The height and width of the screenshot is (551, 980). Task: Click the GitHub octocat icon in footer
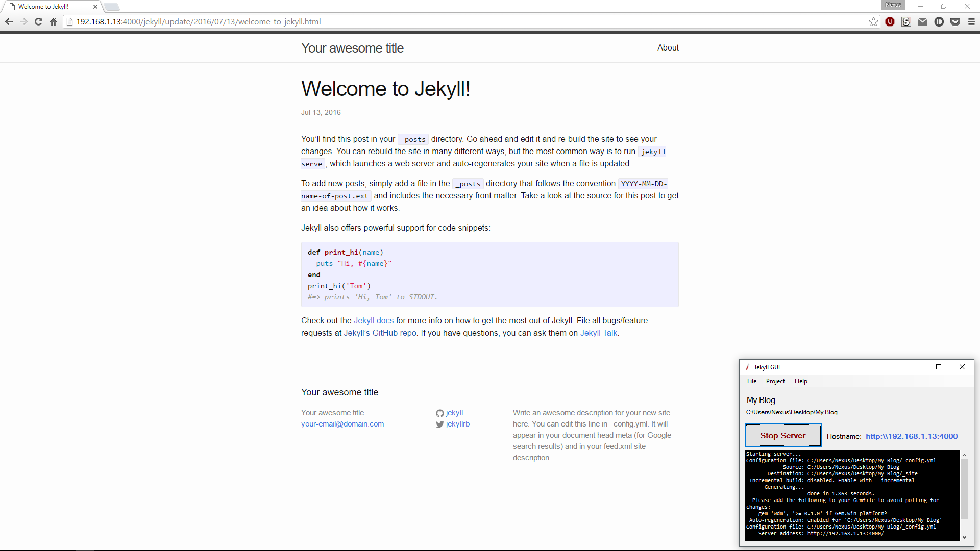coord(439,413)
